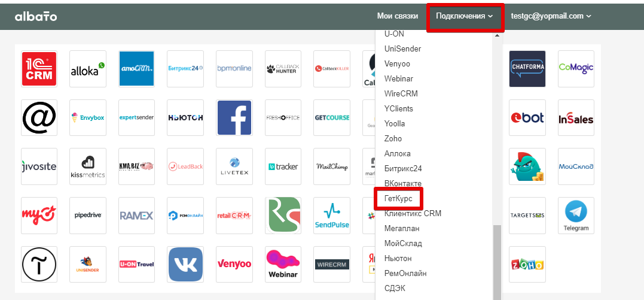The height and width of the screenshot is (300, 644).
Task: Select the email @ symbol tile
Action: tap(39, 118)
